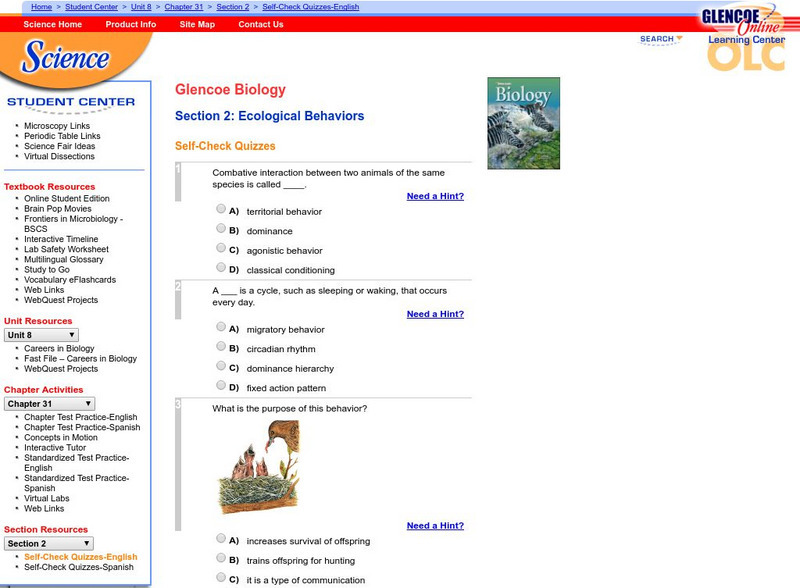Open Site Map menu item
800x588 pixels.
197,24
